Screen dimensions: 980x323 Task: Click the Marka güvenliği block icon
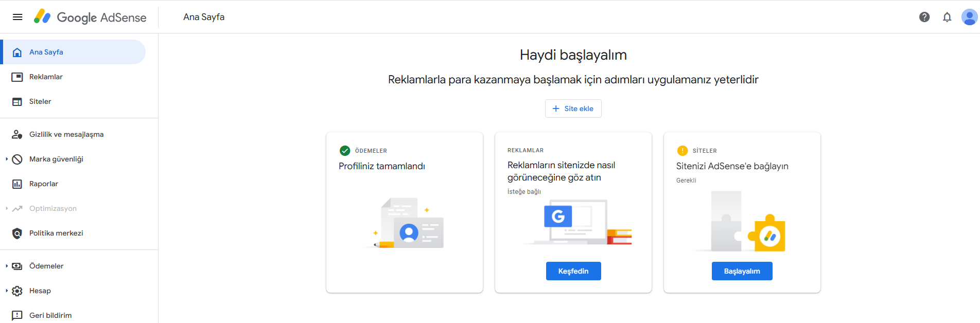(x=17, y=159)
